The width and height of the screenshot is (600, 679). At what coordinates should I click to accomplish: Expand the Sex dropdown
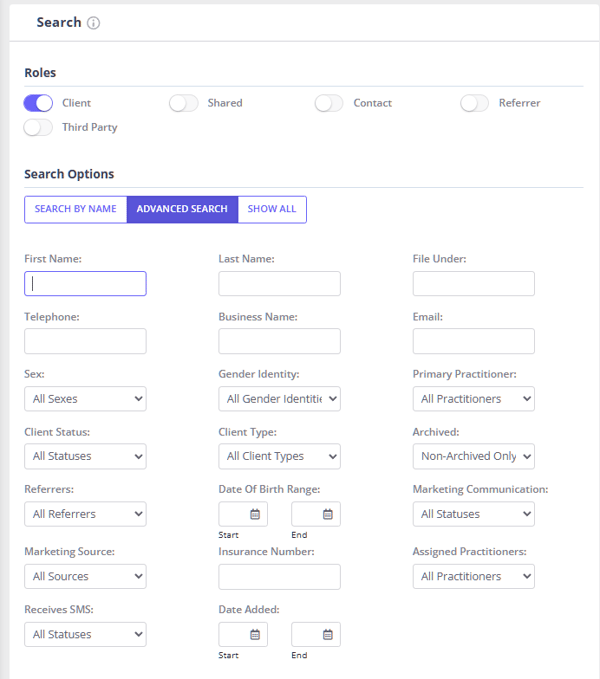click(x=85, y=399)
